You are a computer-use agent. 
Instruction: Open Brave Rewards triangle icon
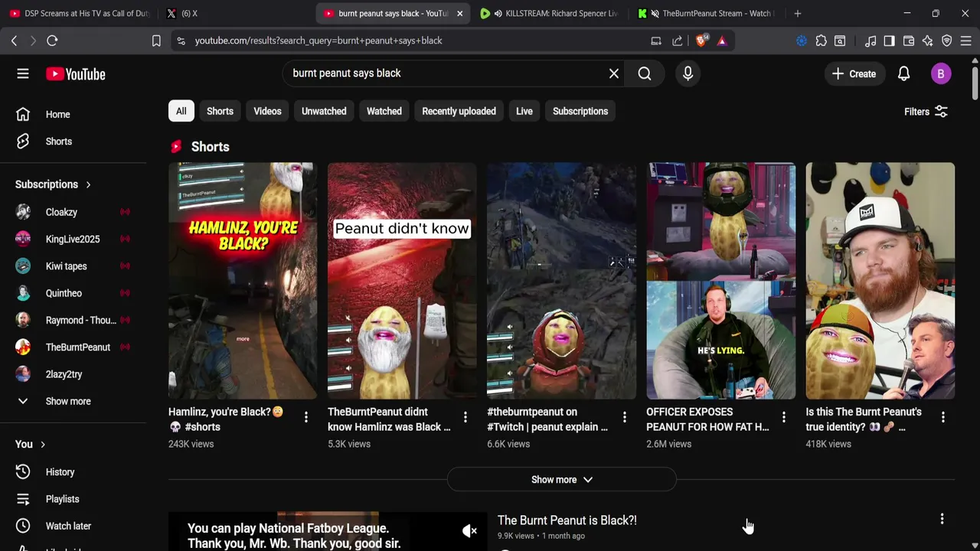pos(722,41)
